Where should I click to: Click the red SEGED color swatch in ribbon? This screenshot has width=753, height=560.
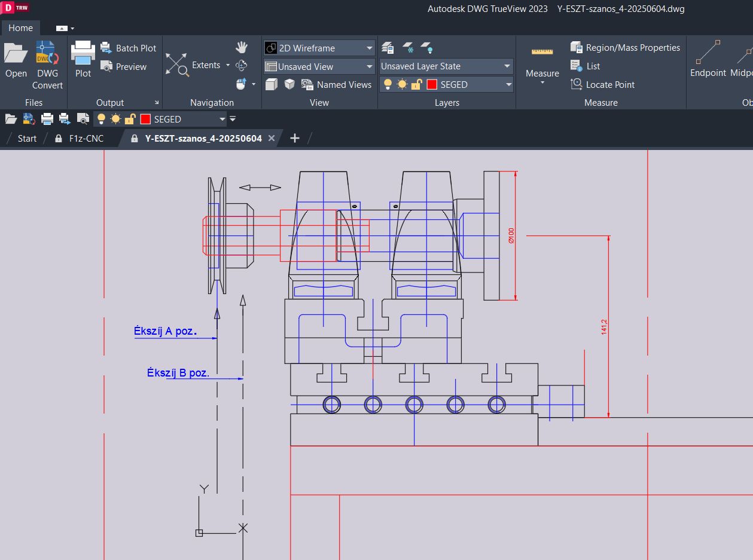click(432, 84)
